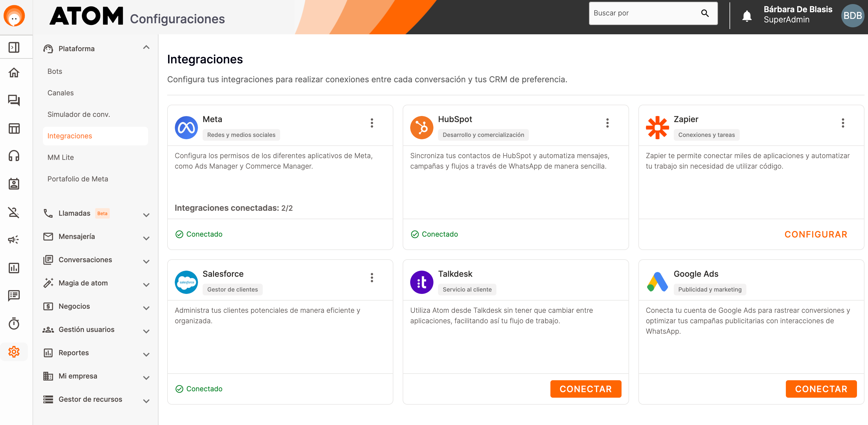Expand the Llamadas Beta section
The image size is (868, 425).
(146, 215)
